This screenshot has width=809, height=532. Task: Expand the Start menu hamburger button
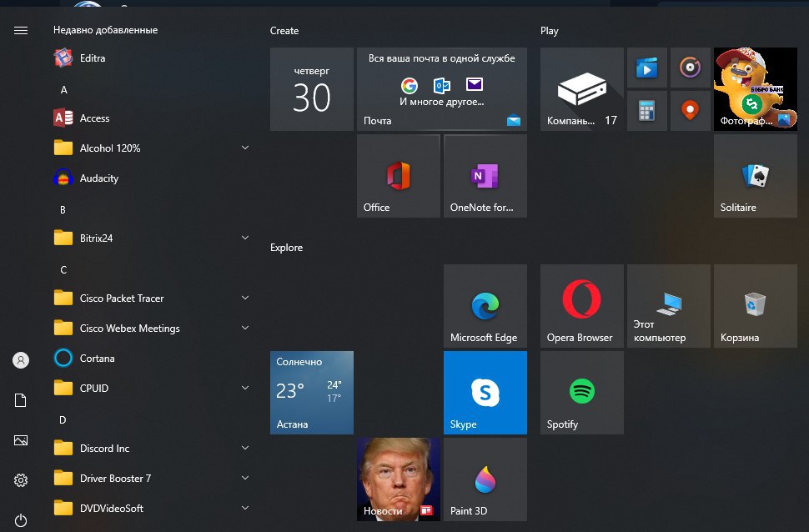pos(21,31)
